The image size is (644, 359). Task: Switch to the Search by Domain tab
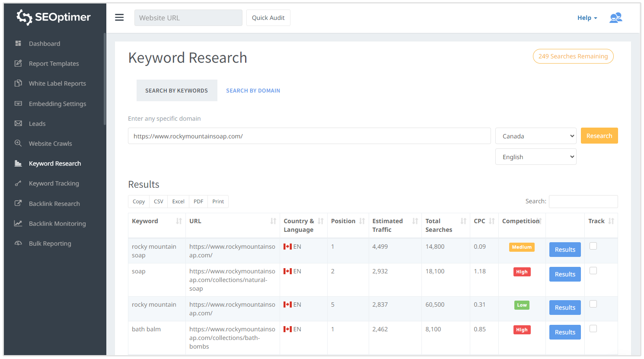coord(253,90)
